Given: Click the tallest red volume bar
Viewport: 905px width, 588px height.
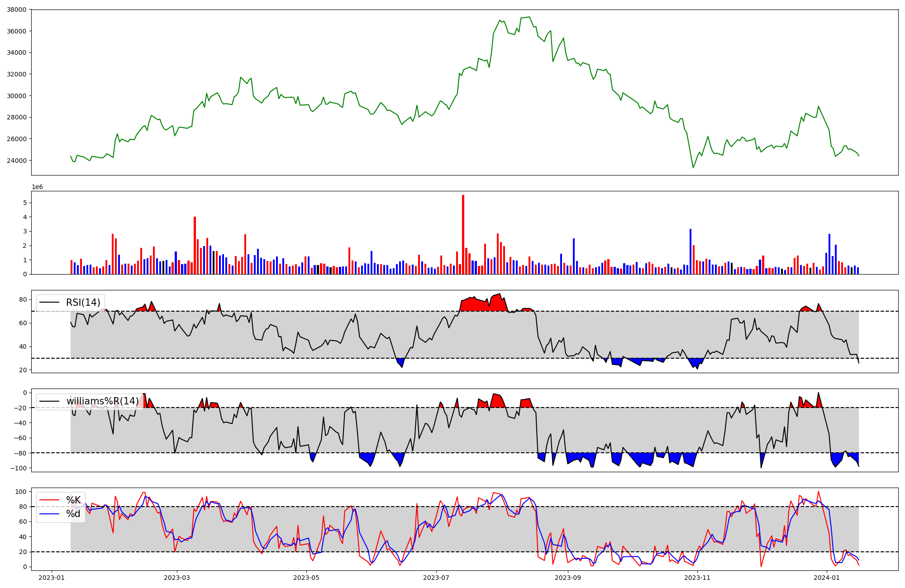Looking at the screenshot, I should point(463,235).
